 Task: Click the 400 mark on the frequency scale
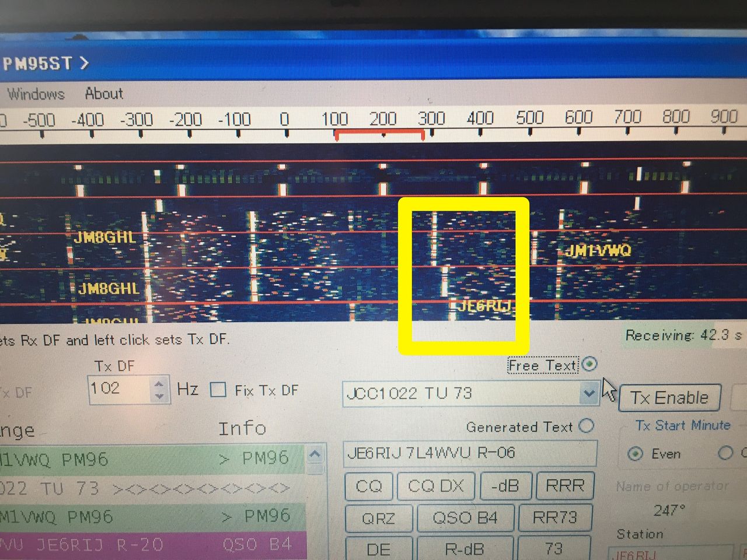pos(480,118)
